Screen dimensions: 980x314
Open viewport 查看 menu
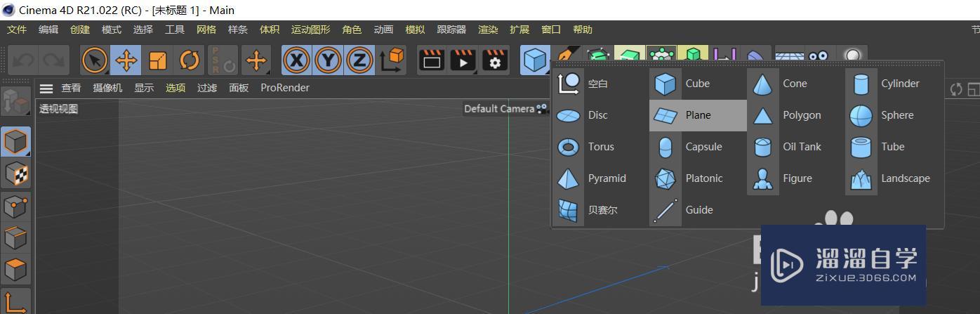pyautogui.click(x=71, y=88)
